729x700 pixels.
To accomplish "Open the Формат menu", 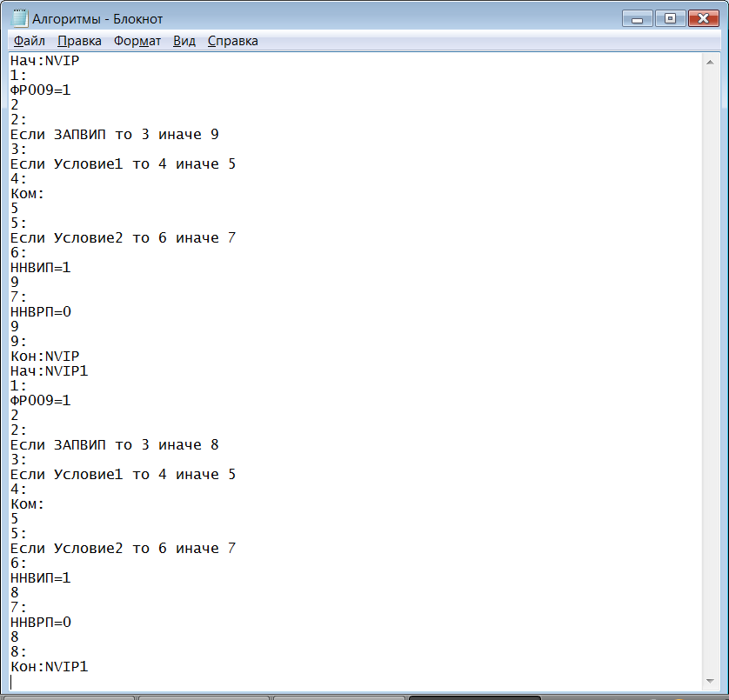I will 137,41.
